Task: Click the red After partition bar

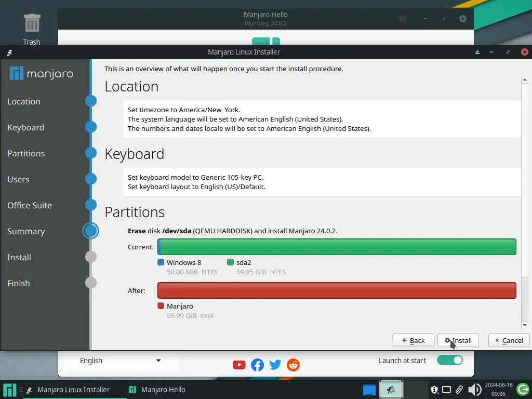Action: pos(337,290)
